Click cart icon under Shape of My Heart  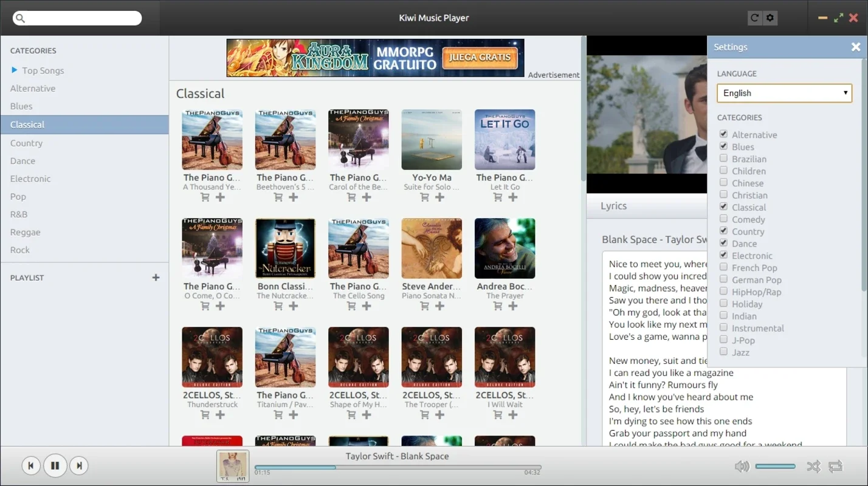tap(351, 415)
